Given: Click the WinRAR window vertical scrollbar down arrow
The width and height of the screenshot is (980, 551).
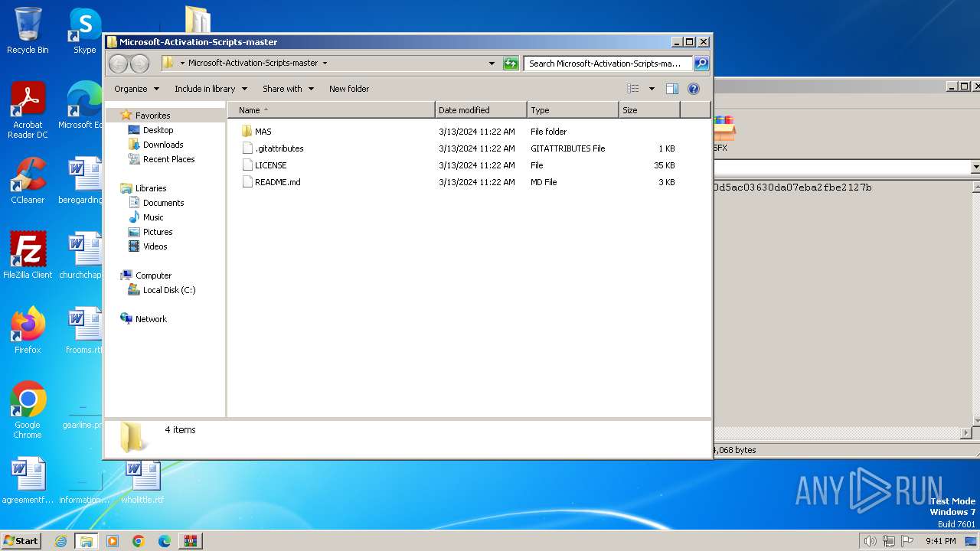Looking at the screenshot, I should point(975,421).
